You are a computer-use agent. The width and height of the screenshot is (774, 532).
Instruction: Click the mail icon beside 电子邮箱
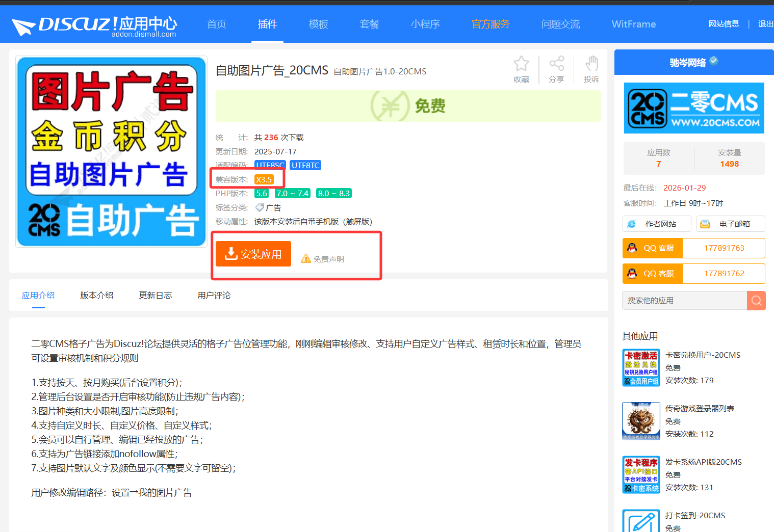(705, 224)
